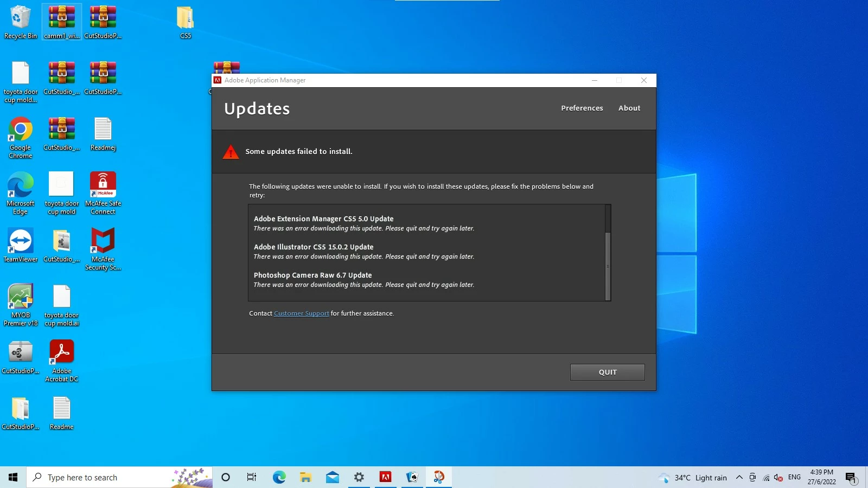Open the Action Center notifications icon
The image size is (868, 488).
click(851, 478)
